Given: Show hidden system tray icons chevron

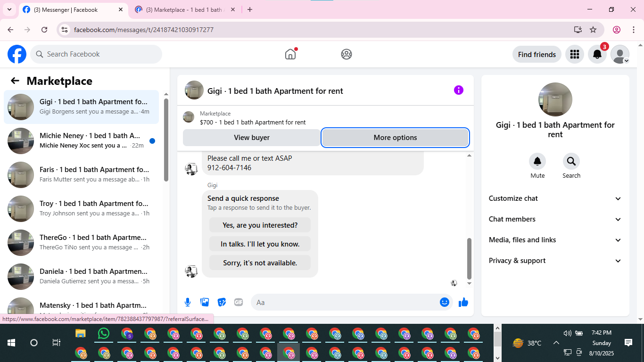Looking at the screenshot, I should (x=556, y=343).
